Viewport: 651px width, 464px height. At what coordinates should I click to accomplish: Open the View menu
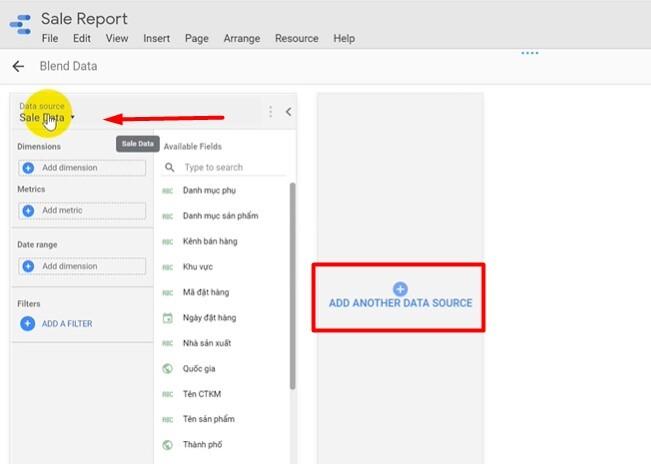point(117,38)
